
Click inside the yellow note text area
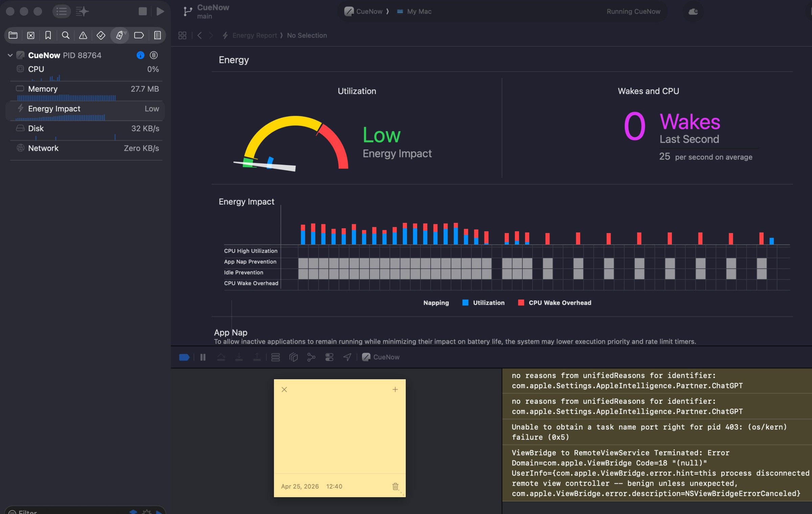(x=340, y=435)
